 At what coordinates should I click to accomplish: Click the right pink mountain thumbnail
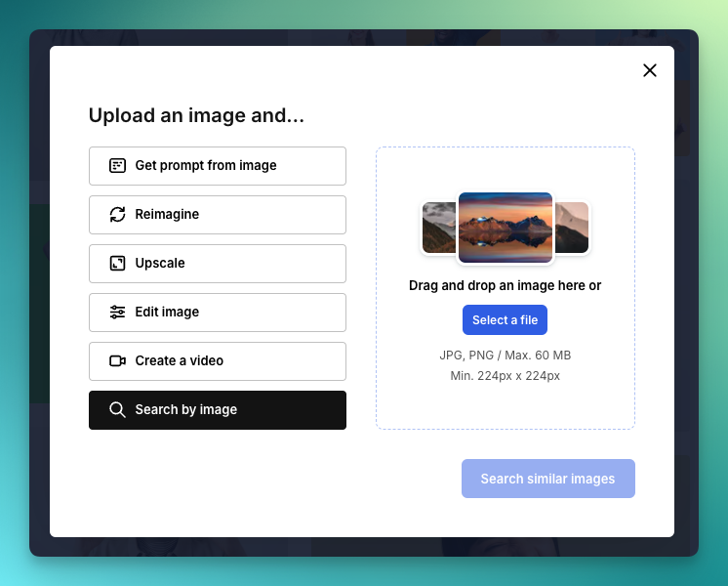tap(572, 228)
